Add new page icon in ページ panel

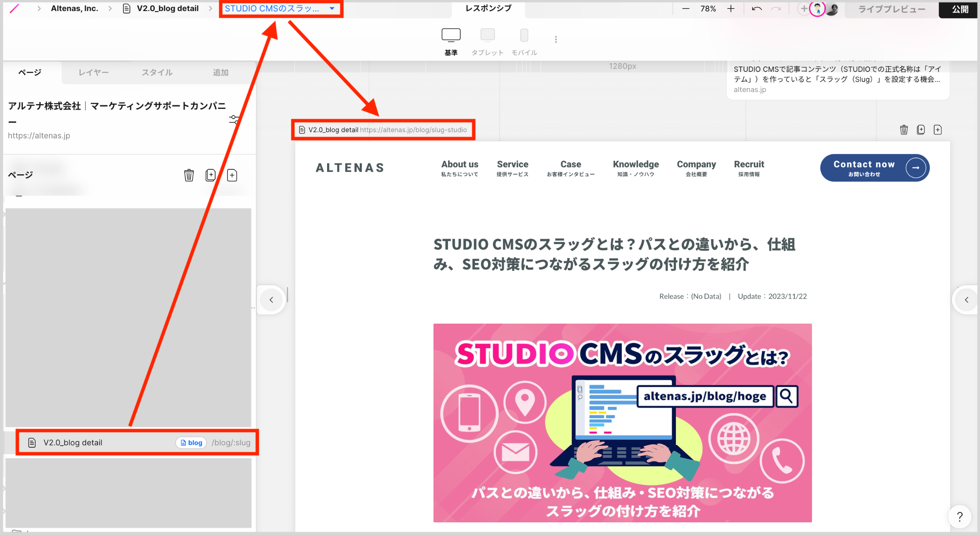coord(232,175)
